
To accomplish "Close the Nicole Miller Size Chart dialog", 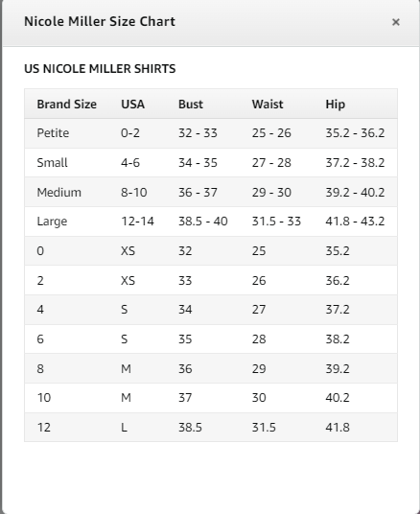I will [x=396, y=22].
